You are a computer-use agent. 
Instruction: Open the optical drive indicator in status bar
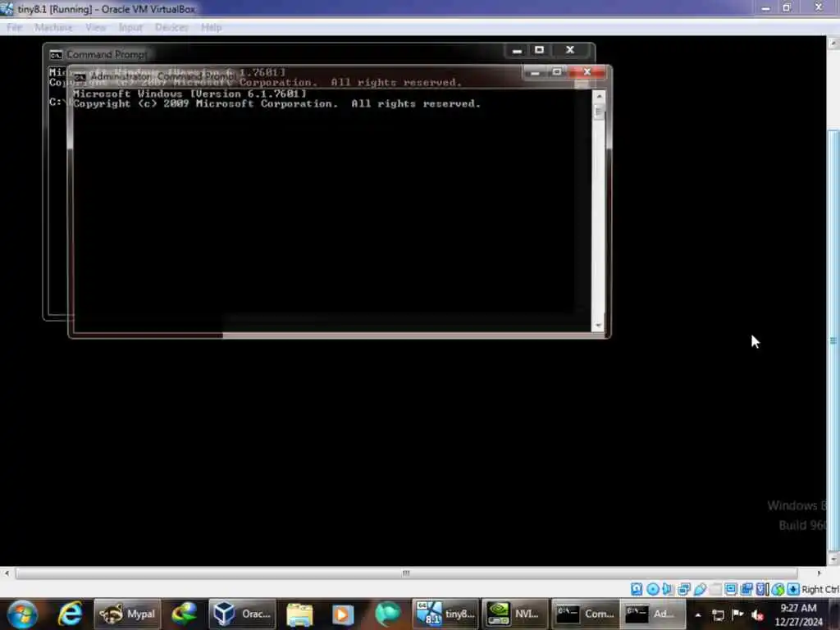[652, 589]
